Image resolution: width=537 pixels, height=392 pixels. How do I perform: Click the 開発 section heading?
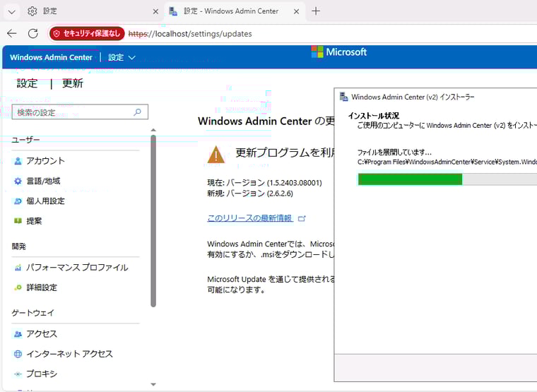(x=19, y=247)
